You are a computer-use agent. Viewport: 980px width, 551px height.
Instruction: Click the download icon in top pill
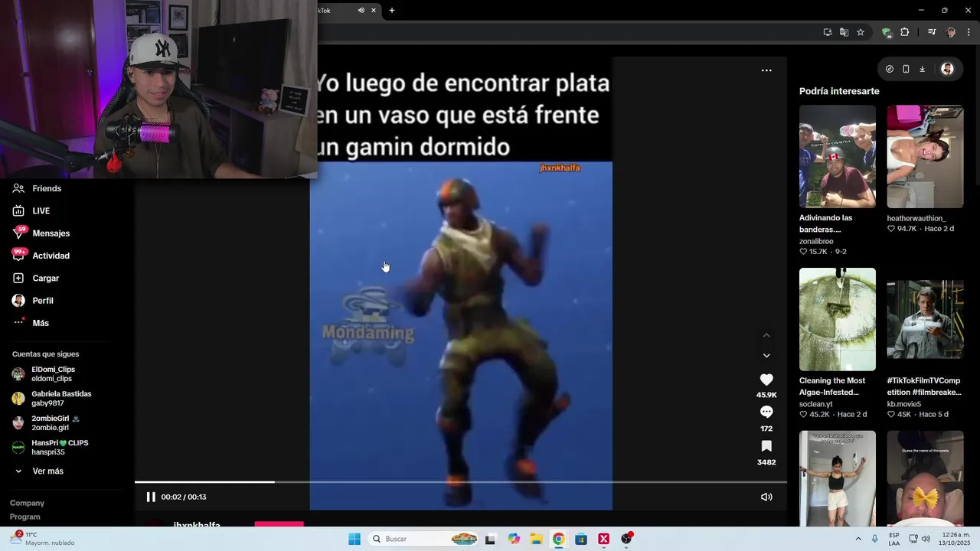click(x=922, y=69)
